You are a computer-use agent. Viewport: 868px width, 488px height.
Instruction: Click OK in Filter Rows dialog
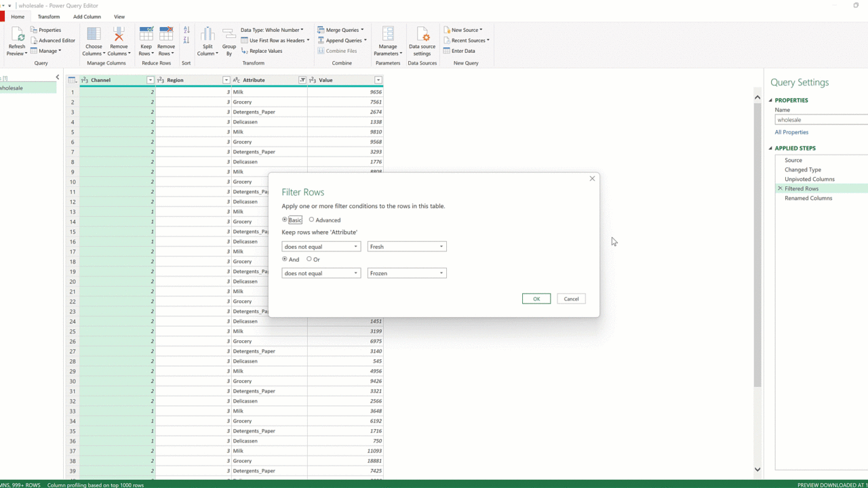pyautogui.click(x=536, y=299)
